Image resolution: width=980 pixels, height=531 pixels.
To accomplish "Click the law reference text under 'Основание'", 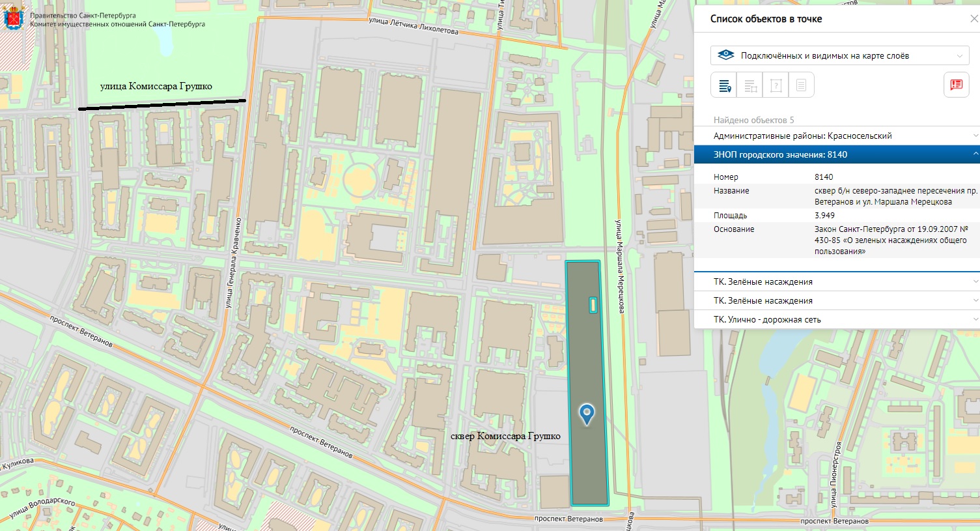I will click(x=891, y=240).
